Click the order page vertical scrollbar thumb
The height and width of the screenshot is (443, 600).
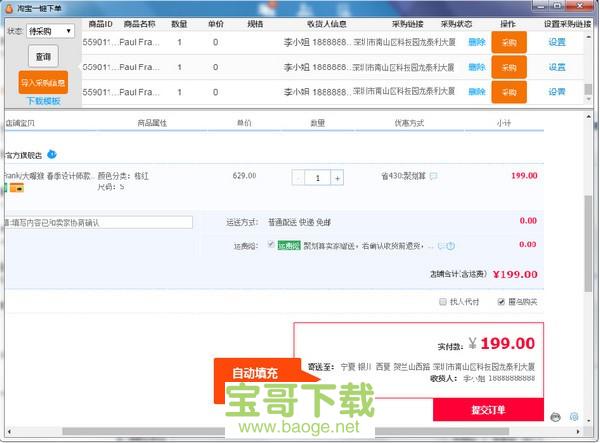click(x=589, y=244)
